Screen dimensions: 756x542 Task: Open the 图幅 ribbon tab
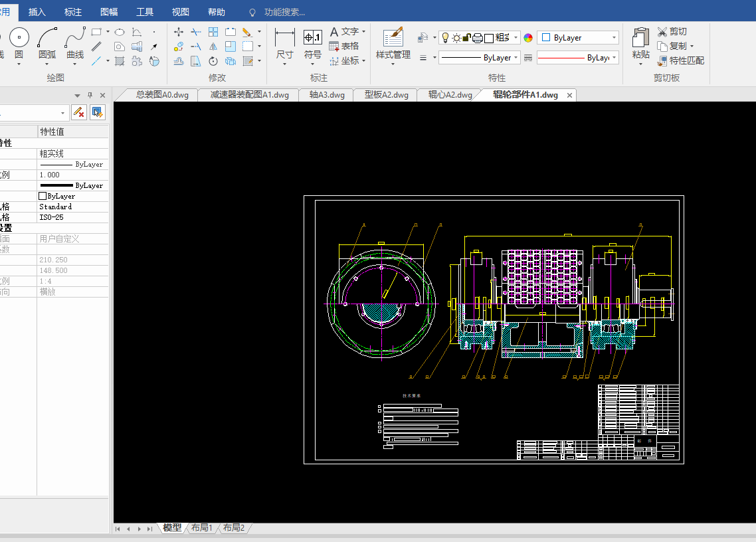(109, 12)
